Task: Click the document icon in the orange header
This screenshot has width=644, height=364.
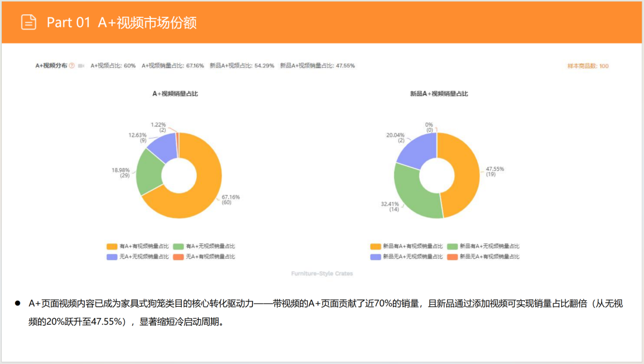Action: [29, 22]
